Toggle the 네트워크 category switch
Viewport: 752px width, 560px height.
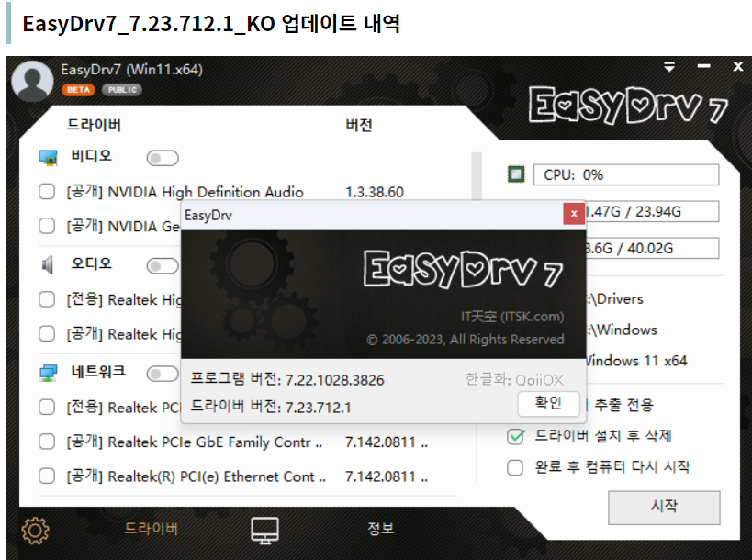click(163, 374)
